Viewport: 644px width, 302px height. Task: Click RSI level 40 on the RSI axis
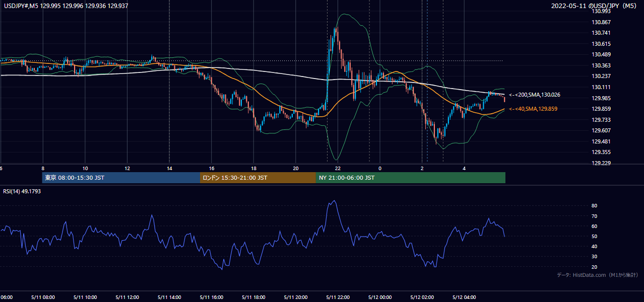[x=594, y=247]
